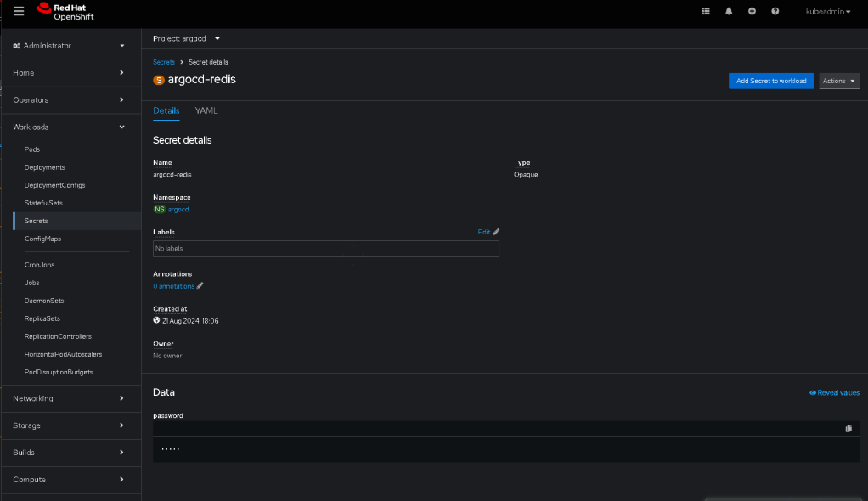Open Jobs in sidebar
Screen dimensions: 868x501
[31, 282]
